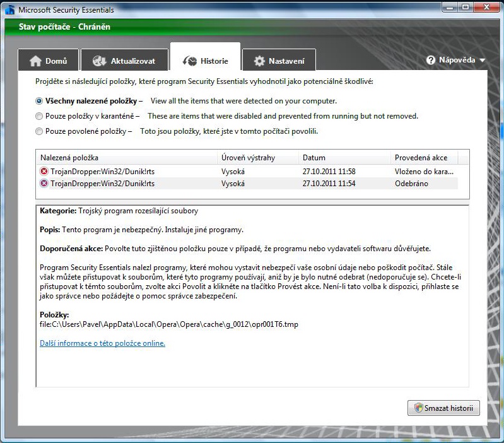Sort by Datum column header
Screen dimensions: 504x443
[x=344, y=158]
